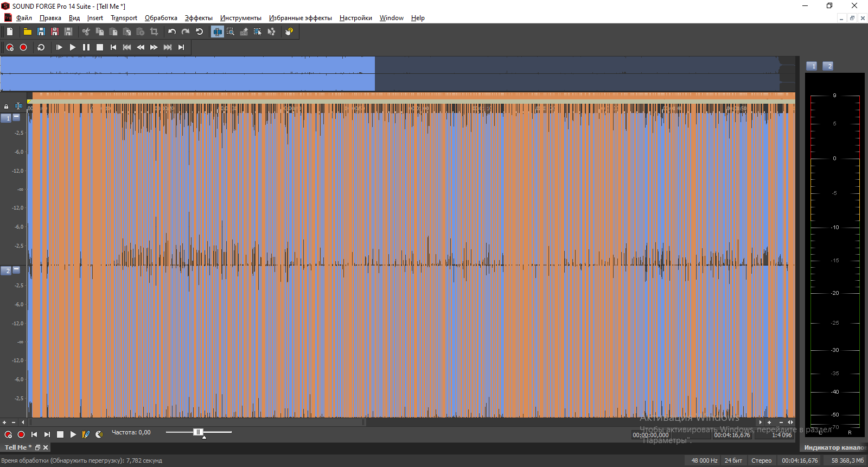Click meter channel 1 button
The image size is (868, 467).
(812, 66)
